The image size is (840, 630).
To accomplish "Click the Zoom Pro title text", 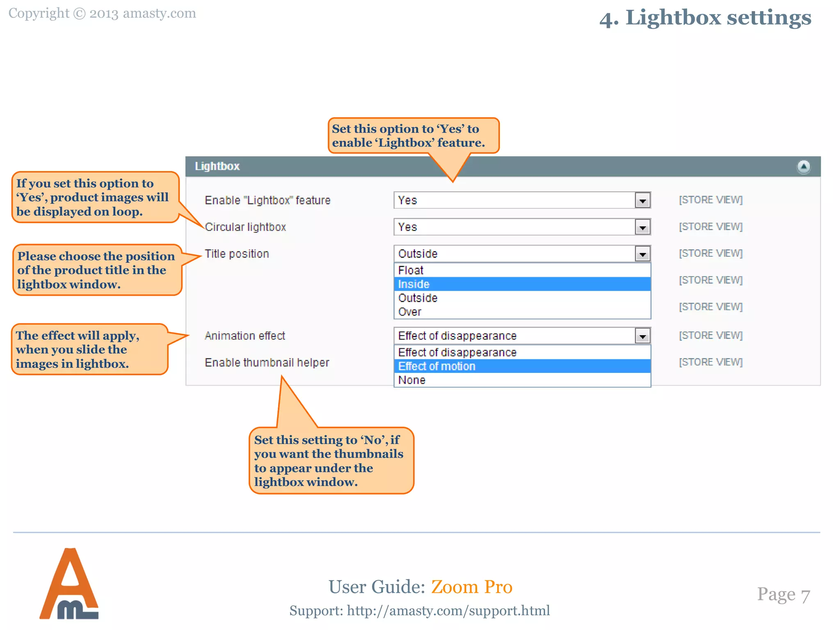I will point(472,587).
